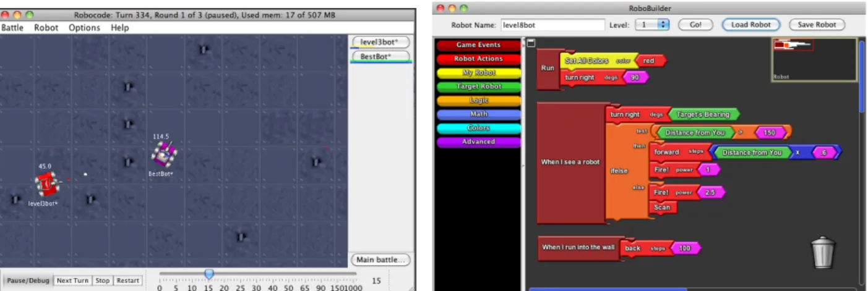The height and width of the screenshot is (291, 868).
Task: Click the level3bot* robot button
Action: click(380, 43)
